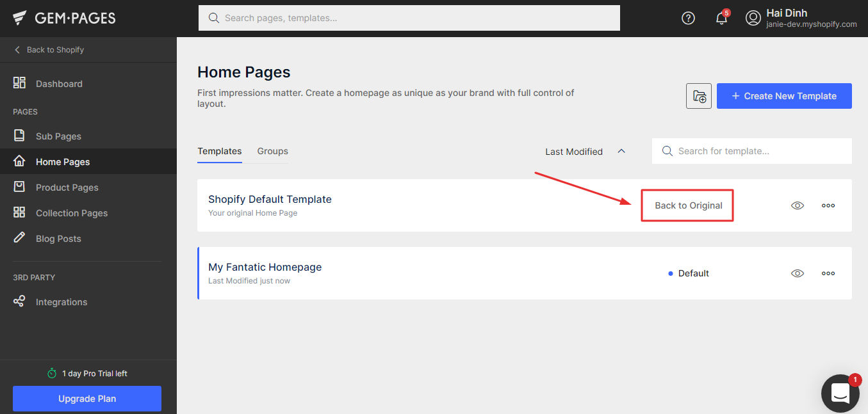Click the Product Pages icon
This screenshot has height=414, width=868.
coord(19,187)
